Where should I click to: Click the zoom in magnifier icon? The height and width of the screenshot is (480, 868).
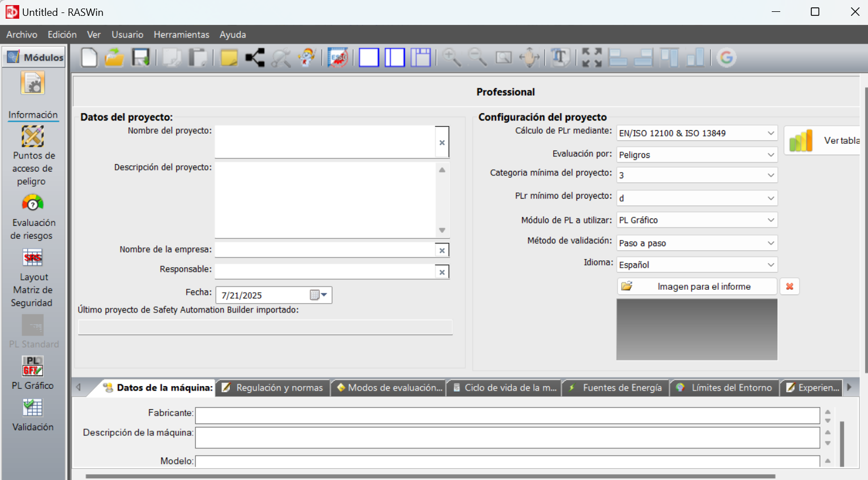[x=452, y=58]
